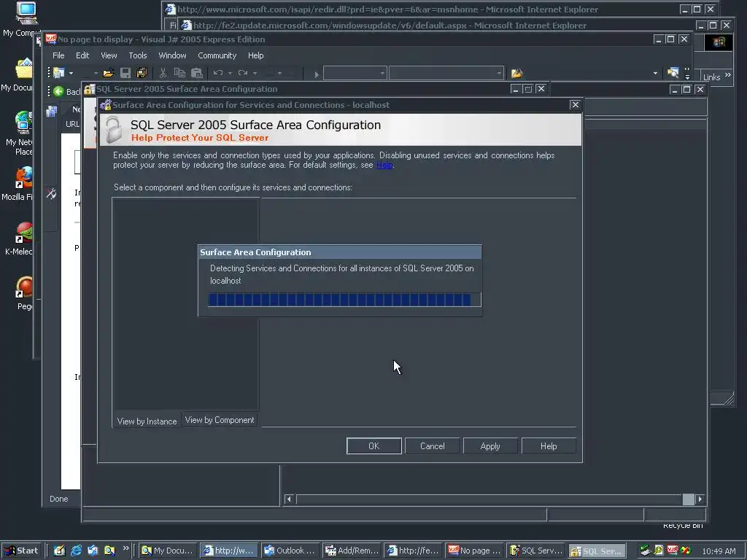Click Internet Explorer quick launch icon

(x=76, y=551)
